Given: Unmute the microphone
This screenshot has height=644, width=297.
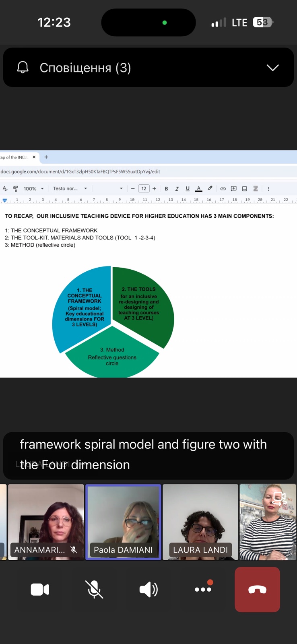Looking at the screenshot, I should (94, 590).
